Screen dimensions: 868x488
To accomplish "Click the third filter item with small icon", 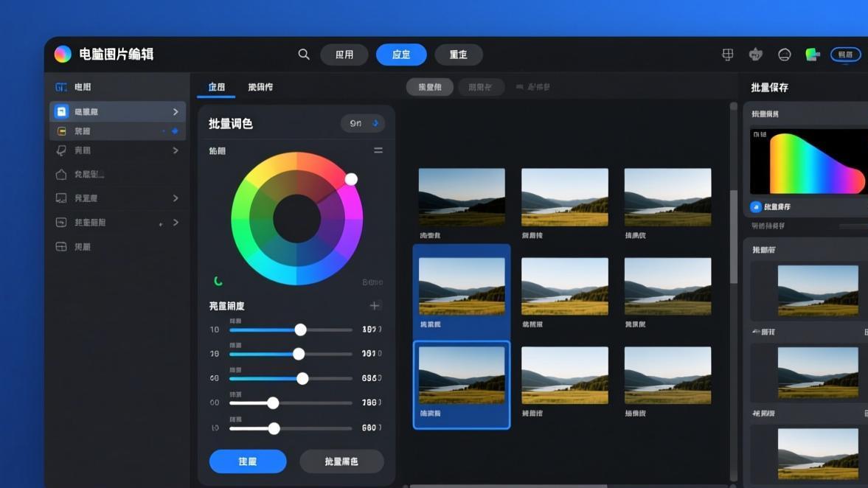I will tap(532, 87).
